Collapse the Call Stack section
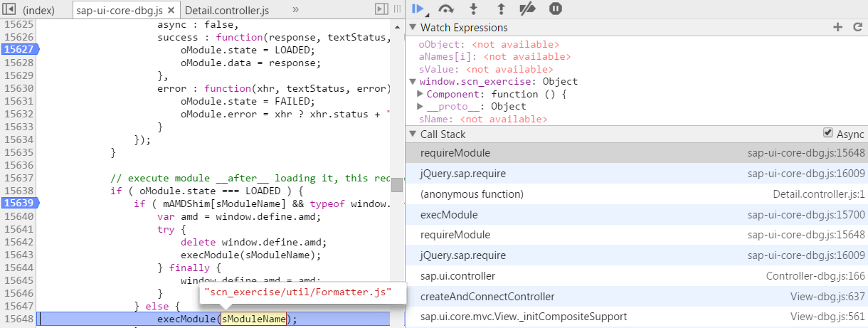The image size is (868, 328). 413,134
